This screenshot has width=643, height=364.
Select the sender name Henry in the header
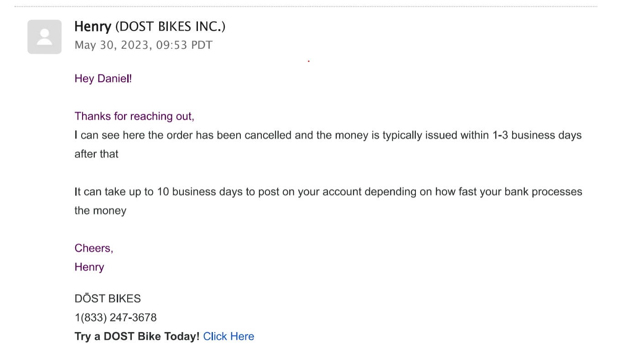[93, 26]
